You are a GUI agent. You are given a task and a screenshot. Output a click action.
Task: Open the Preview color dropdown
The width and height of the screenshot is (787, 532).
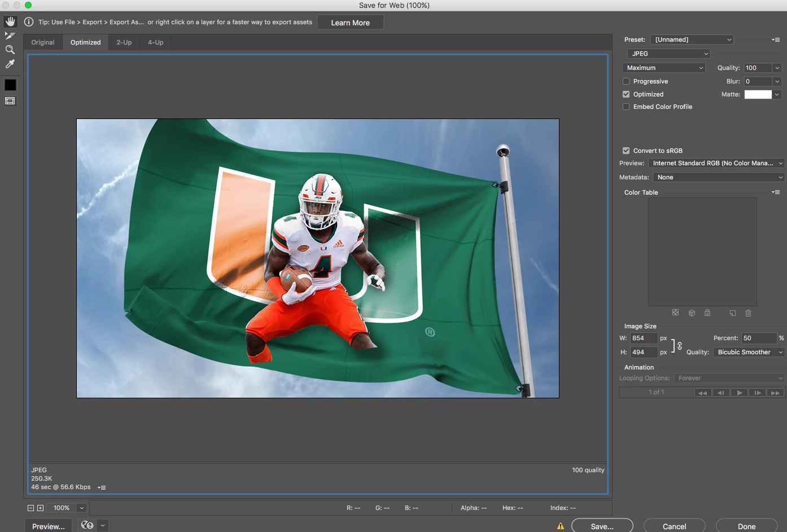point(716,163)
